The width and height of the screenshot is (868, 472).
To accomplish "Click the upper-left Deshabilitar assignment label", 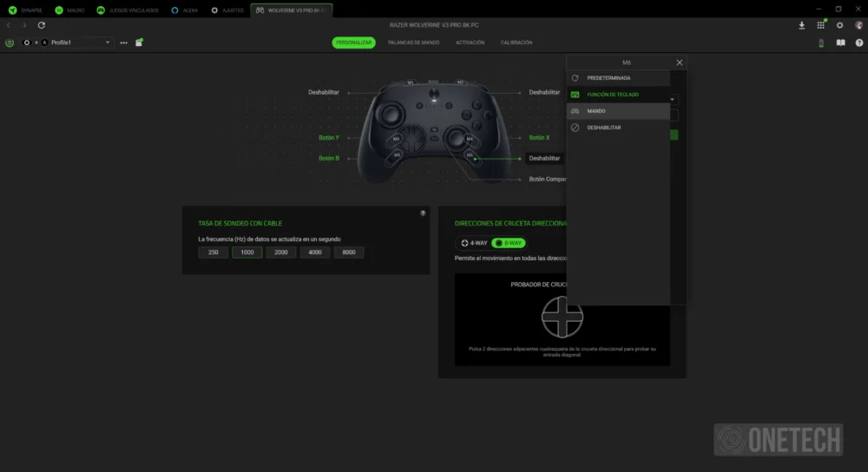I will pyautogui.click(x=323, y=93).
